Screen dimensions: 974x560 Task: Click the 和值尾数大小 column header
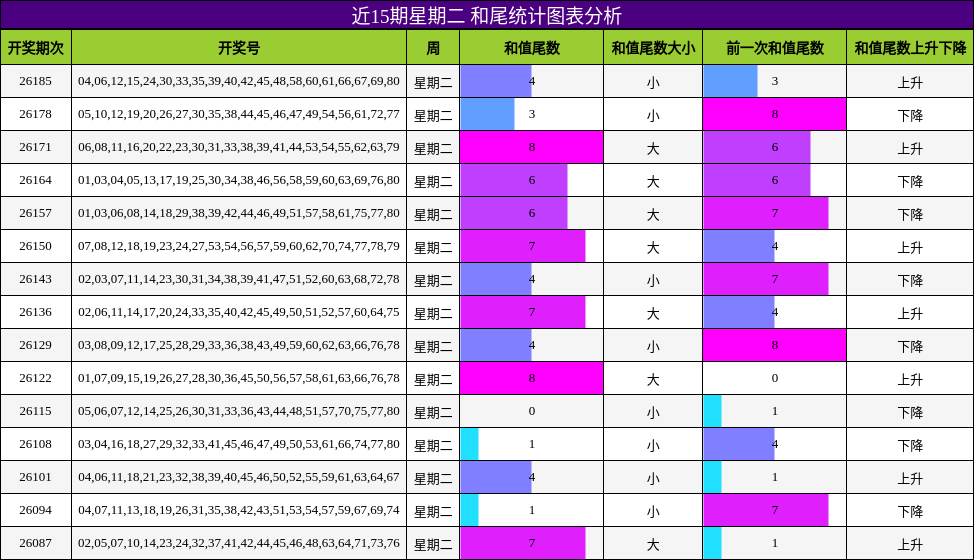click(653, 48)
